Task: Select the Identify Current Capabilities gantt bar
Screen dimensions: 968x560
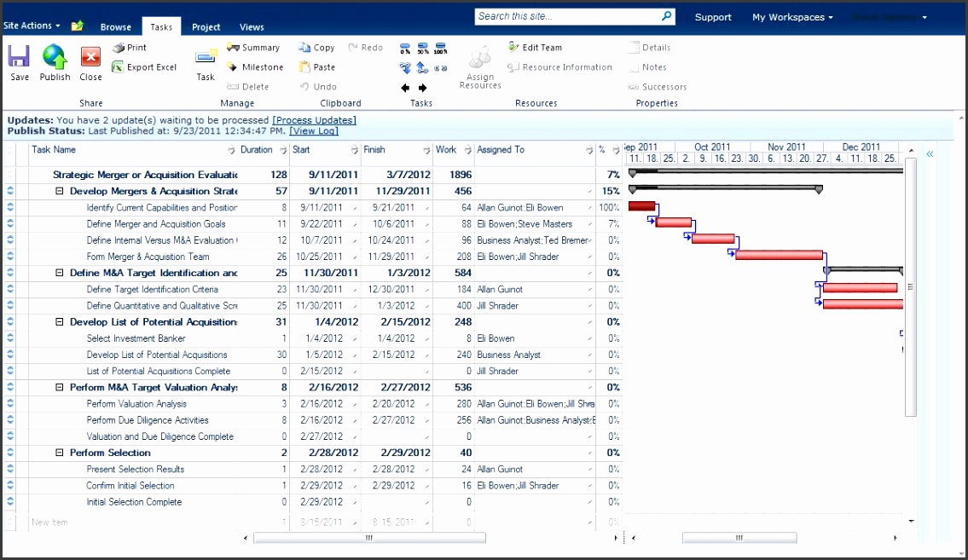Action: click(x=641, y=206)
